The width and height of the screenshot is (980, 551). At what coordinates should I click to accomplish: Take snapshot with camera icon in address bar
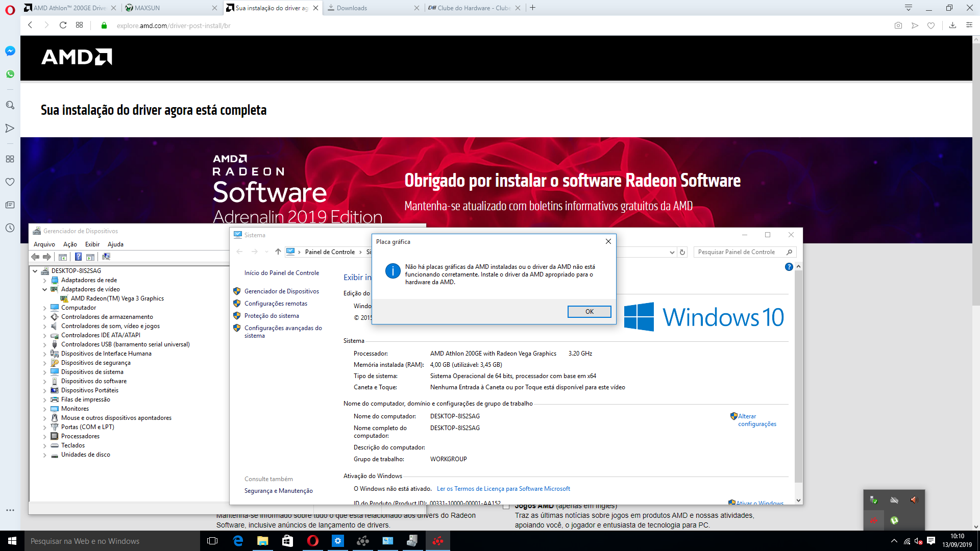(898, 25)
